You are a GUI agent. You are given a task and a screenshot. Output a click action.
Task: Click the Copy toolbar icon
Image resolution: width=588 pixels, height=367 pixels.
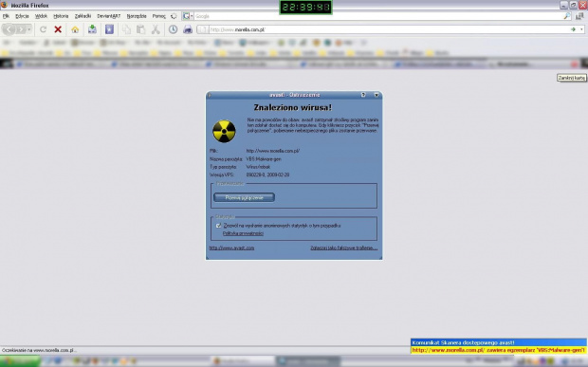tap(127, 29)
